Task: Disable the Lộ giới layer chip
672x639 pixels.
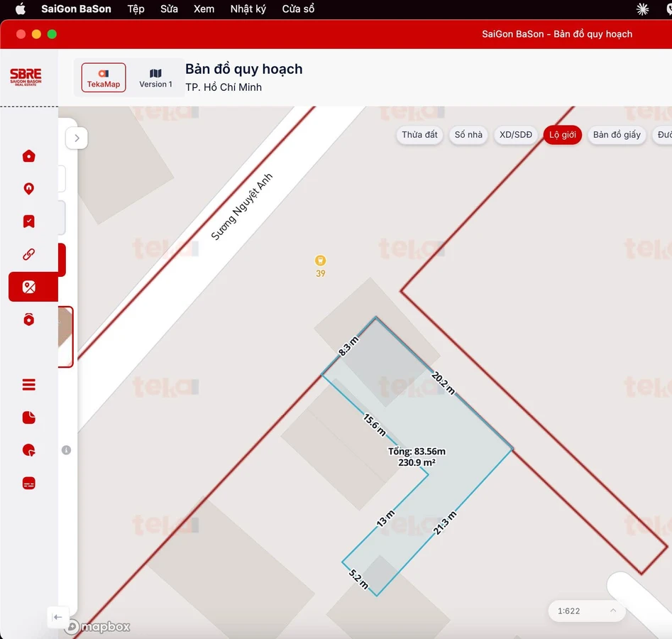Action: (x=562, y=135)
